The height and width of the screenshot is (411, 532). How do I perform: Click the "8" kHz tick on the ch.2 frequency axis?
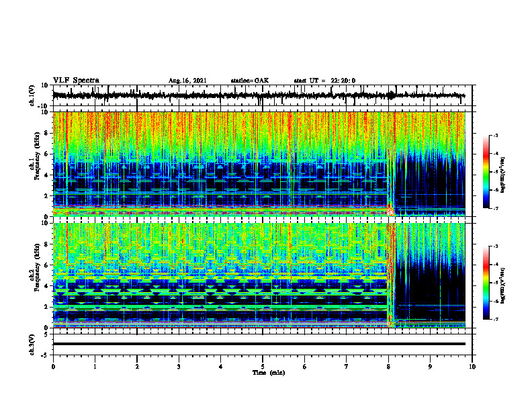47,244
